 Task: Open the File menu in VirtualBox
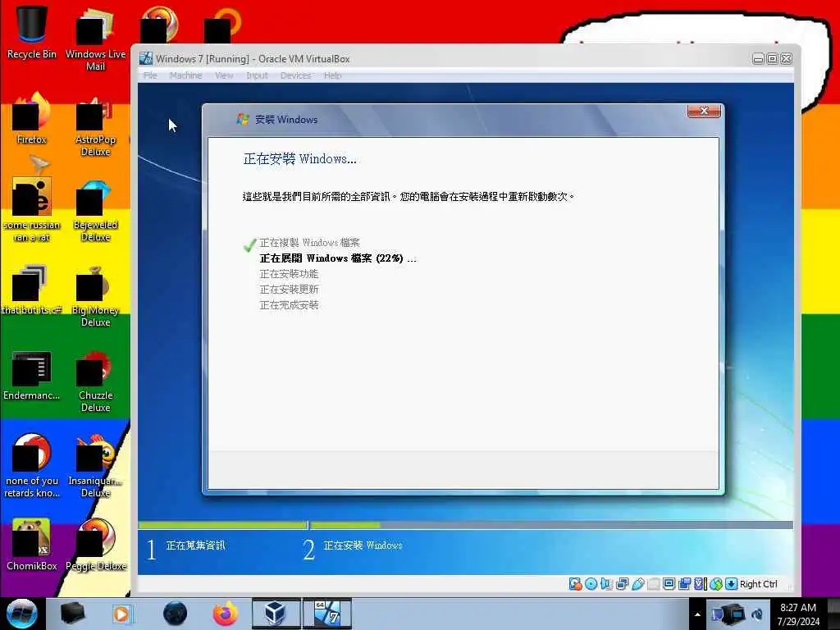tap(150, 75)
